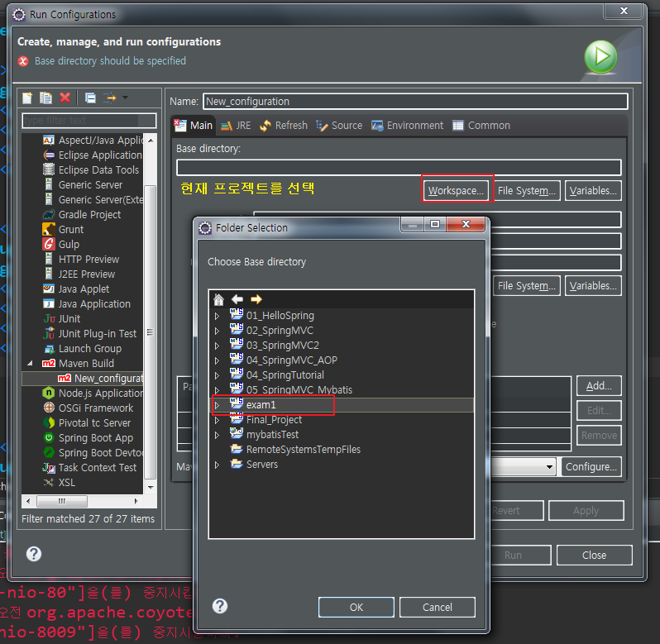Select Eclipse Data Tools entry

coord(91,170)
